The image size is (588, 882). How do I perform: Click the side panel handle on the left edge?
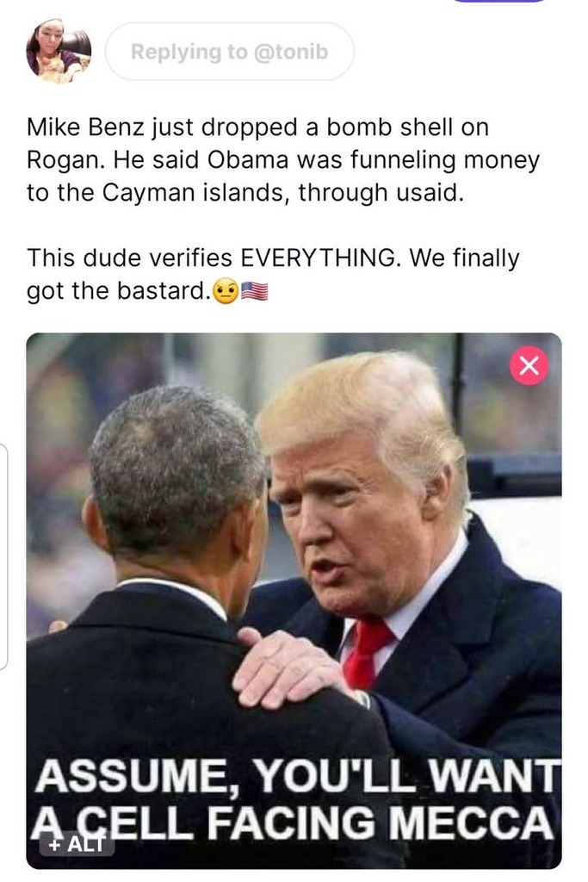click(x=3, y=556)
